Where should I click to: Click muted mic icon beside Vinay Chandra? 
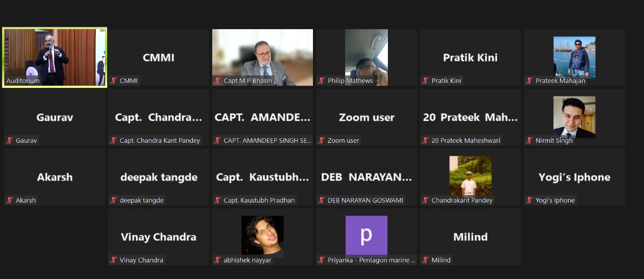(x=114, y=260)
